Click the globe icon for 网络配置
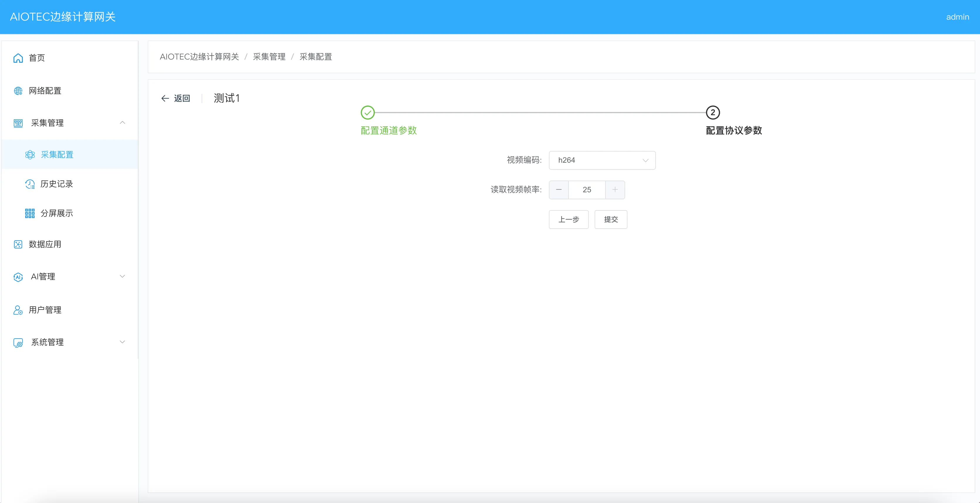This screenshot has width=980, height=503. 18,91
